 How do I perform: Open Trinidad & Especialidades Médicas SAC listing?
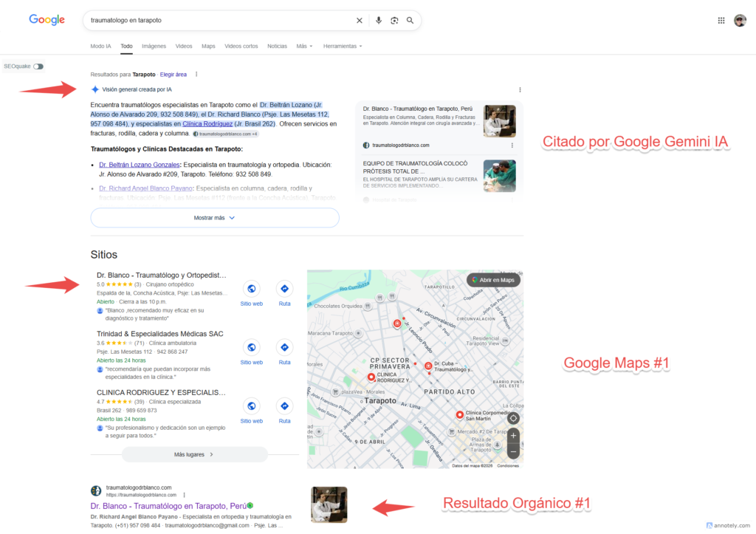[x=160, y=334]
